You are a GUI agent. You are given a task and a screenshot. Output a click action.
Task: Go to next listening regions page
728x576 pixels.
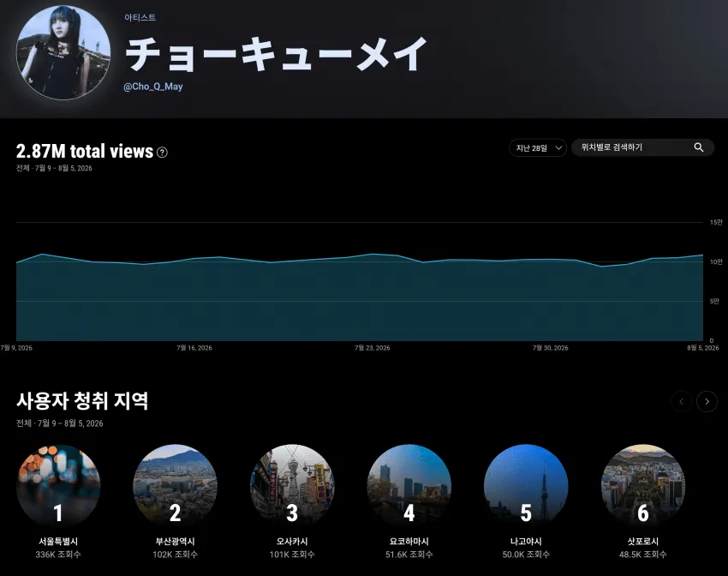[707, 401]
